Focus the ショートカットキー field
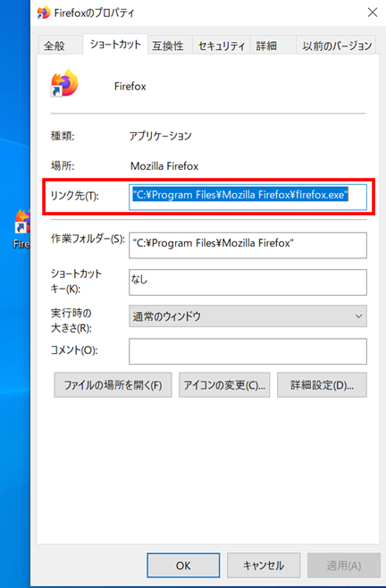386x588 pixels. [x=248, y=282]
